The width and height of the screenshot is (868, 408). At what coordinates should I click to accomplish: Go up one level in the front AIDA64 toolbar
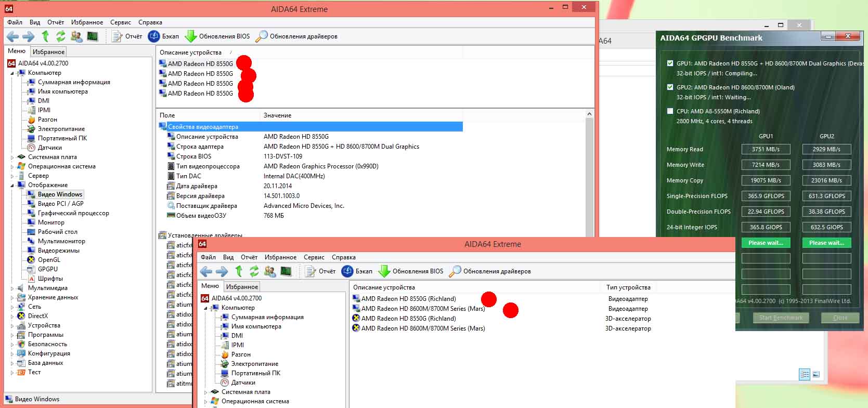[x=239, y=271]
